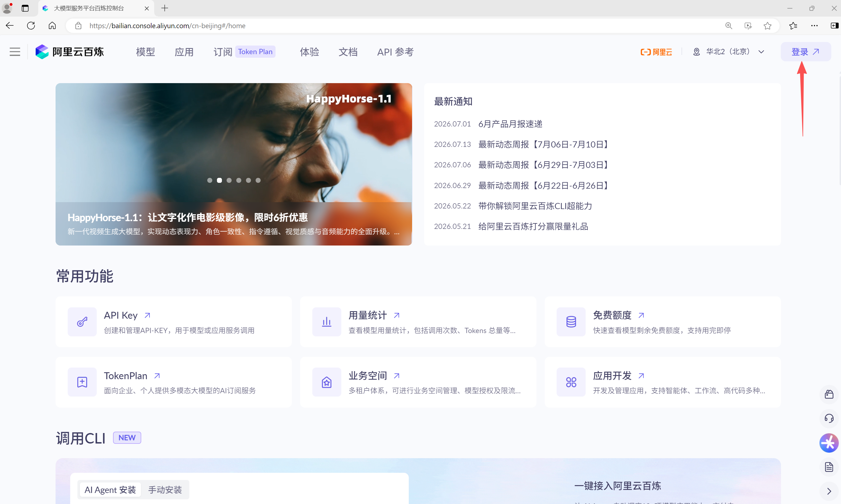Select the fourth carousel dot
The width and height of the screenshot is (841, 504).
239,180
